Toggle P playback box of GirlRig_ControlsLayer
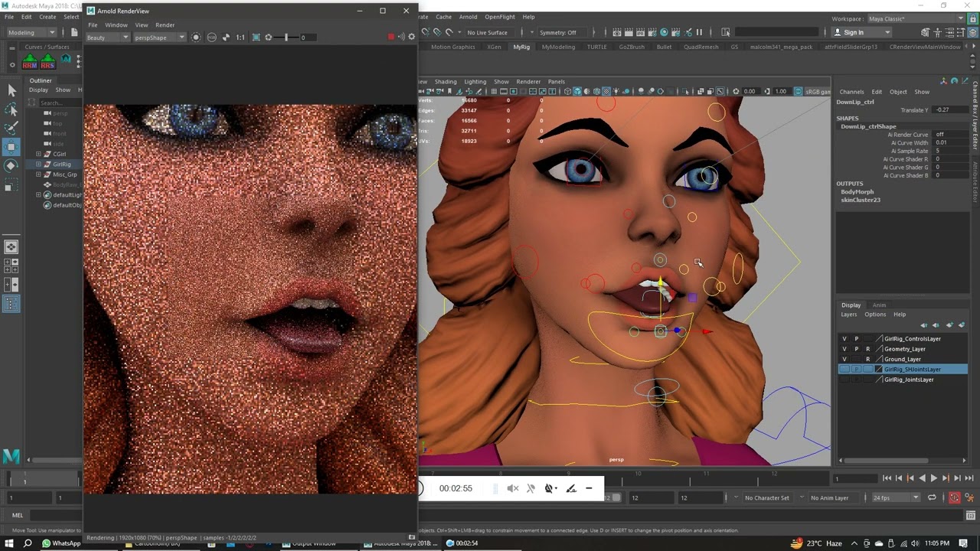 coord(856,339)
